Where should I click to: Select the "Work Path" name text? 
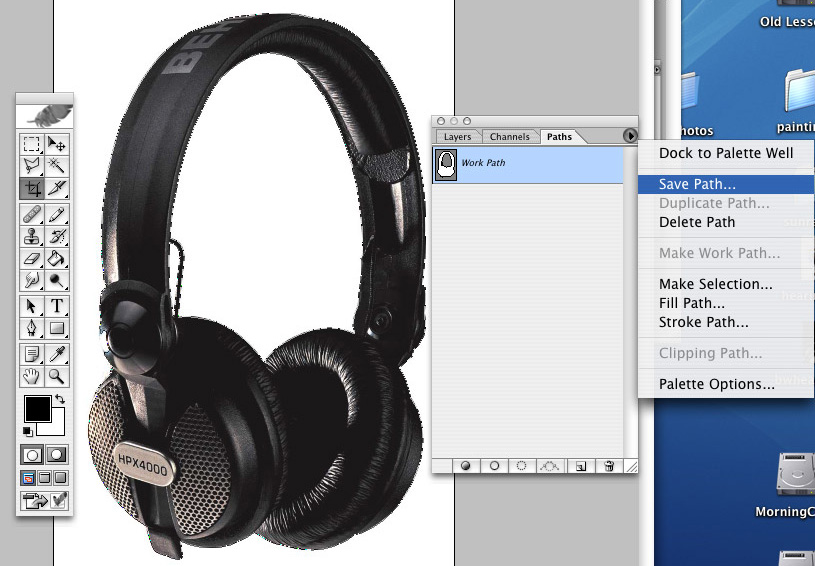[x=483, y=163]
